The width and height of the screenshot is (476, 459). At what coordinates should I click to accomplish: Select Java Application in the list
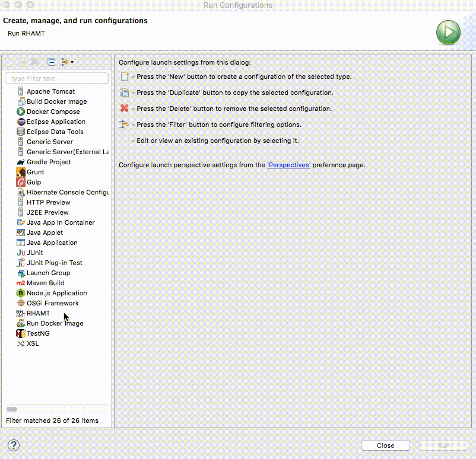pos(52,243)
